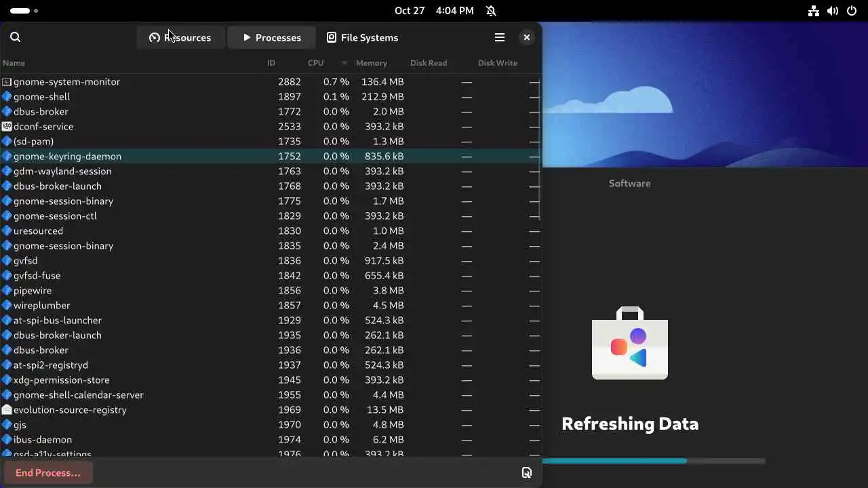The image size is (868, 488).
Task: Open process properties icon at bottom right
Action: [527, 472]
